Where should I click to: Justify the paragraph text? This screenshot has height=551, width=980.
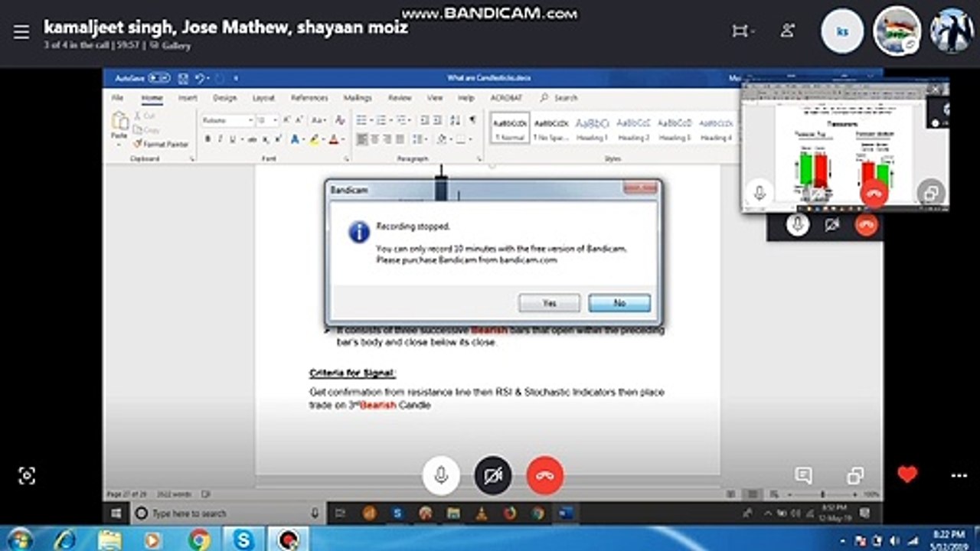(x=400, y=139)
